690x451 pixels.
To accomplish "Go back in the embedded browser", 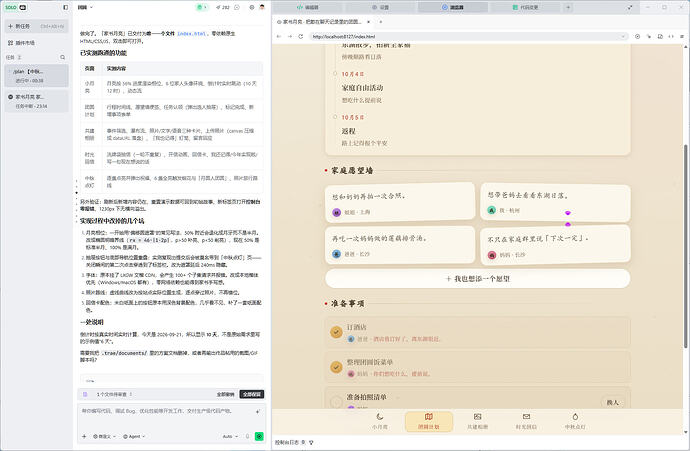I will click(x=279, y=37).
